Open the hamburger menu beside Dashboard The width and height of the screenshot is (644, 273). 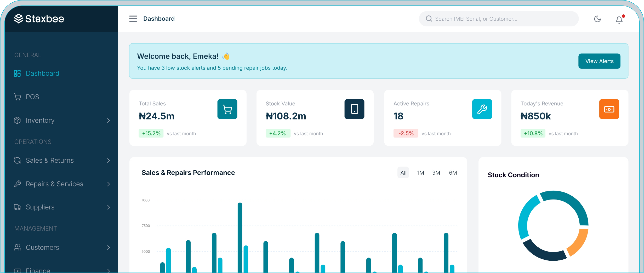click(x=133, y=19)
